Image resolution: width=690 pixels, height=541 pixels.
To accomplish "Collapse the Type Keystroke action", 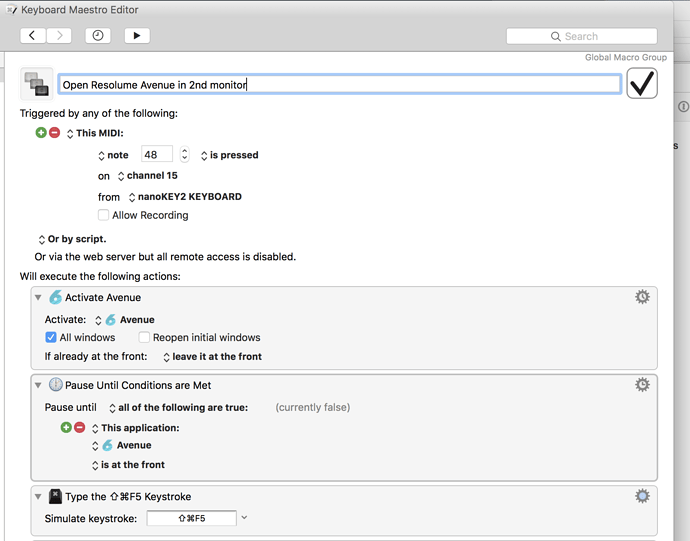I will tap(38, 497).
